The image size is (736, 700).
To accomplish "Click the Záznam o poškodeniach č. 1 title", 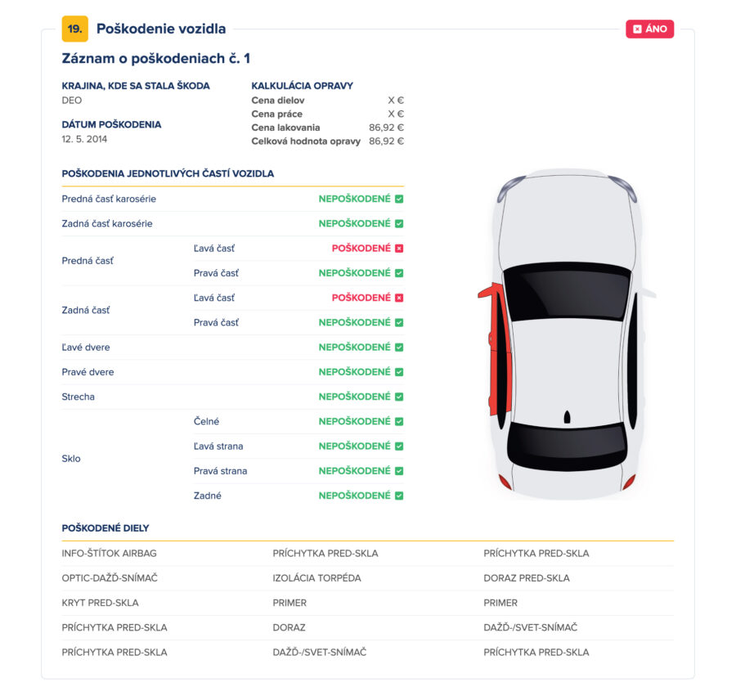I will (x=155, y=58).
